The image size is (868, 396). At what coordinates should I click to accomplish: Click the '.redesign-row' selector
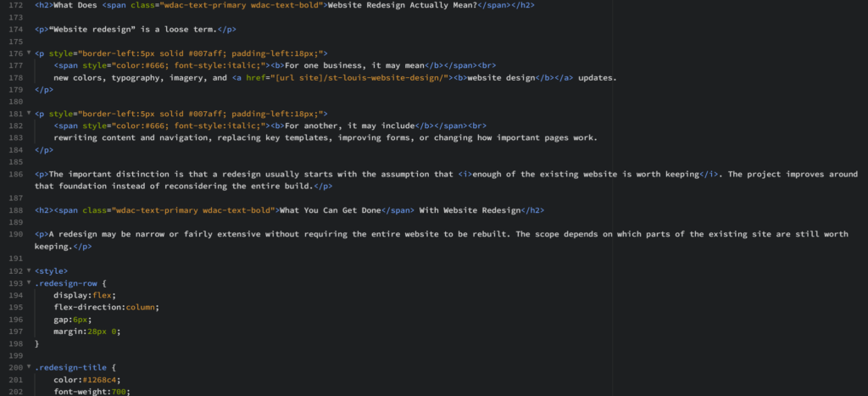(66, 283)
